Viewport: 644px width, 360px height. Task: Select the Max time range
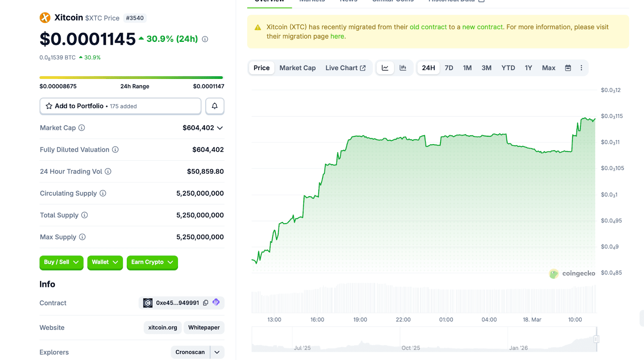(549, 68)
